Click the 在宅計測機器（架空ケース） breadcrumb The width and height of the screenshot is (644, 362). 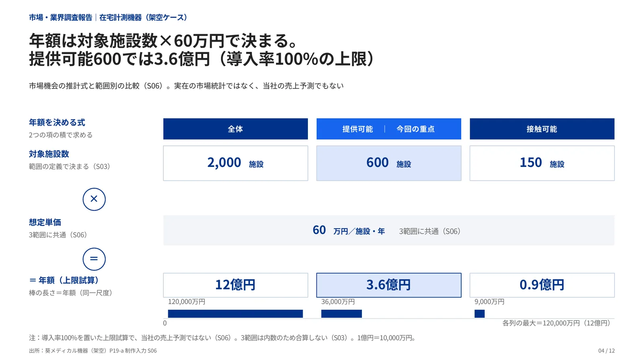click(x=143, y=18)
